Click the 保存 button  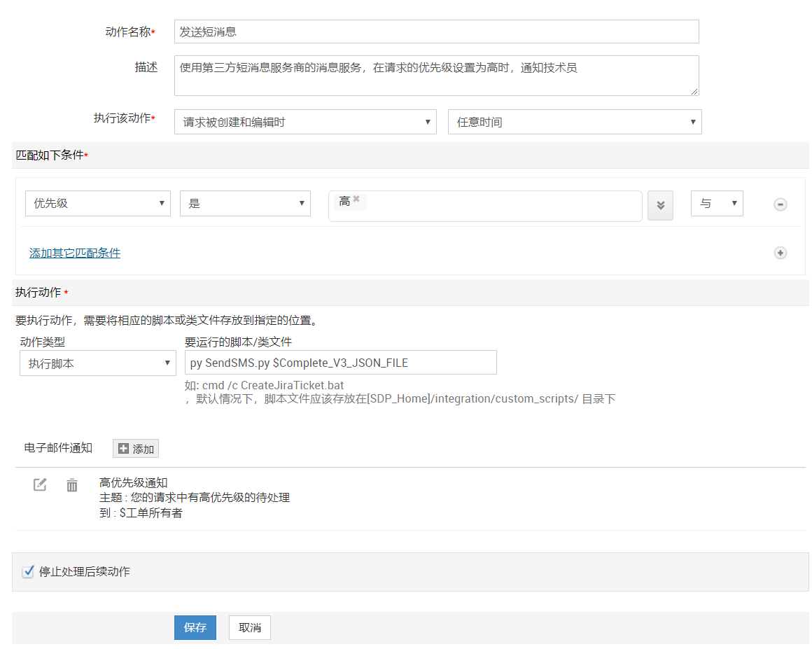[195, 628]
